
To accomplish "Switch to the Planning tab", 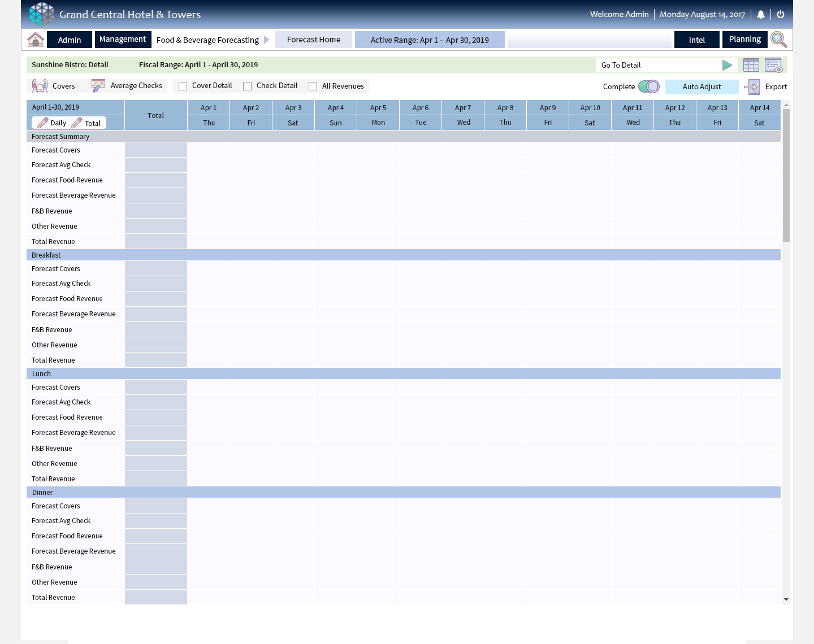I will tap(744, 40).
